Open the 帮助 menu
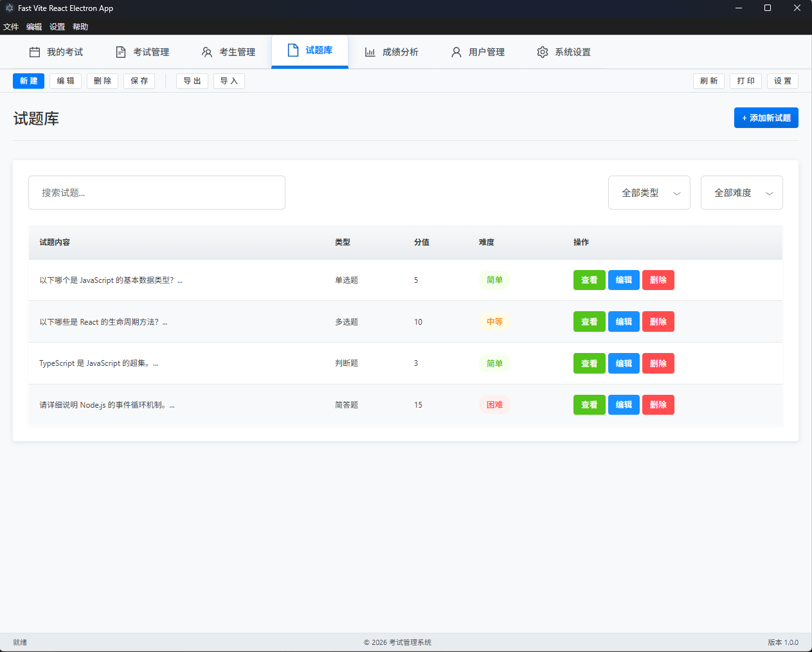812x652 pixels. [x=80, y=27]
